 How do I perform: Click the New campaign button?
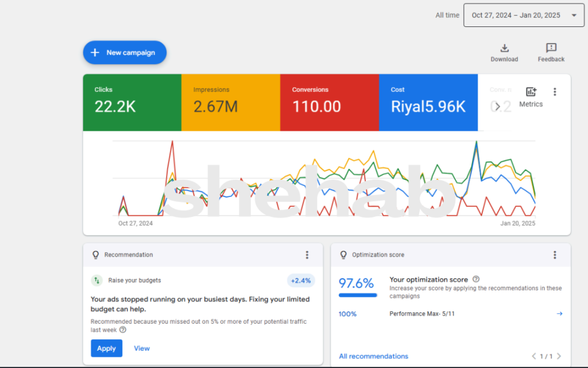click(x=125, y=53)
